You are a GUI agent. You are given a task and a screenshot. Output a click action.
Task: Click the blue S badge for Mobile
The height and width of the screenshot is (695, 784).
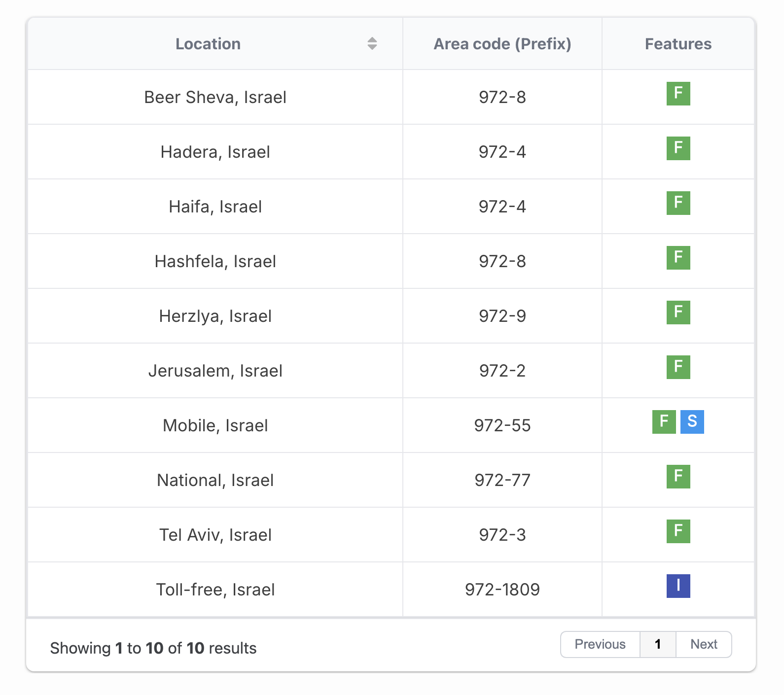tap(692, 422)
